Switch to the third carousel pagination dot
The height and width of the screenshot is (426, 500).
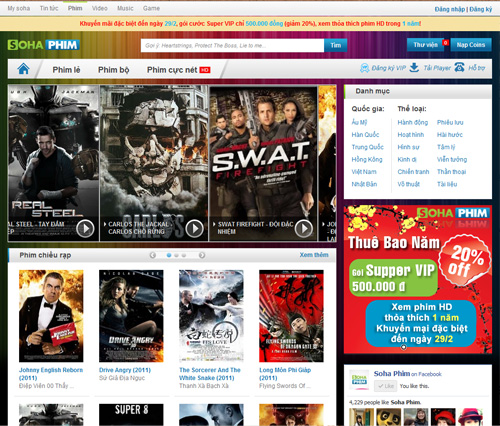pyautogui.click(x=184, y=255)
